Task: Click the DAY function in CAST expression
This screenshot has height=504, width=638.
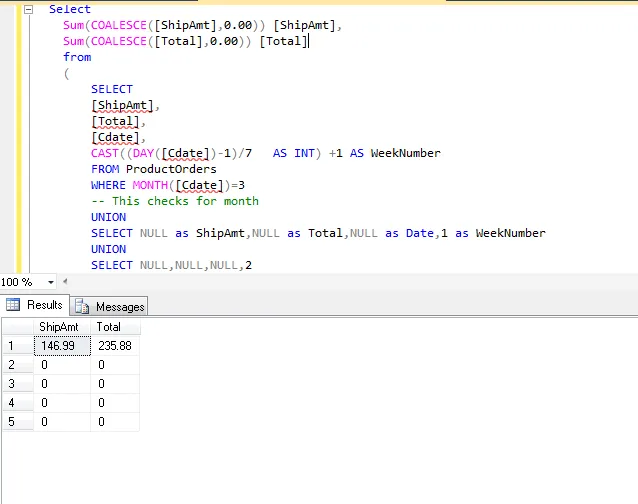Action: tap(143, 153)
